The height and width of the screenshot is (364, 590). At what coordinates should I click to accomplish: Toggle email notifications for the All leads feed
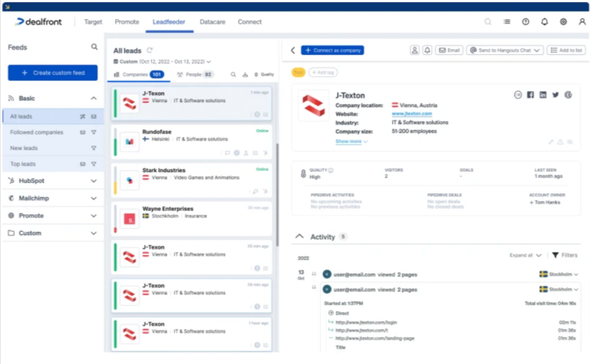tap(94, 117)
